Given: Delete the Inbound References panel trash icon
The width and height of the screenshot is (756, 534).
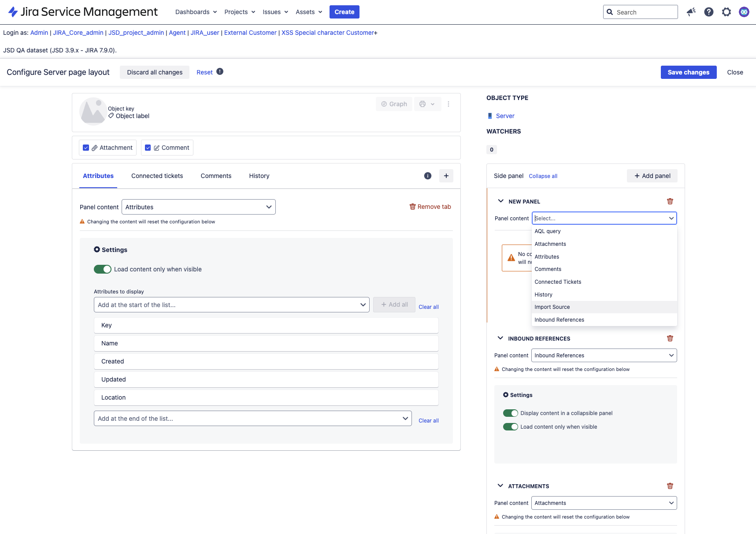Looking at the screenshot, I should point(670,338).
